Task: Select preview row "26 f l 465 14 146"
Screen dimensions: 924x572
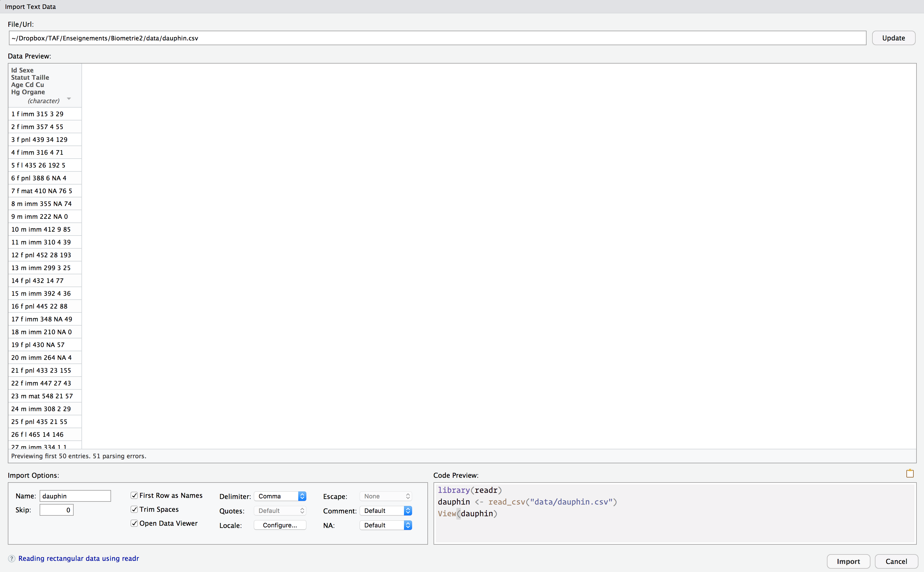Action: [x=45, y=434]
